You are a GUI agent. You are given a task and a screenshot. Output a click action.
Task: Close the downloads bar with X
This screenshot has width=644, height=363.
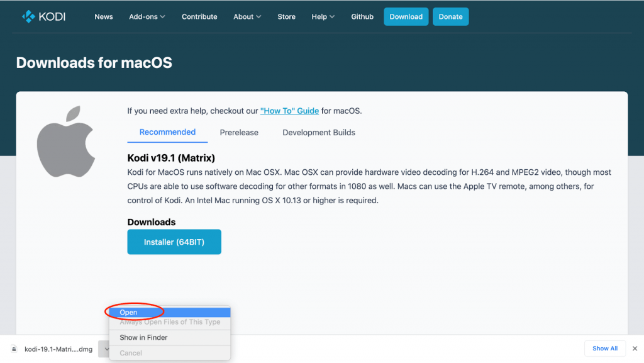pos(635,349)
